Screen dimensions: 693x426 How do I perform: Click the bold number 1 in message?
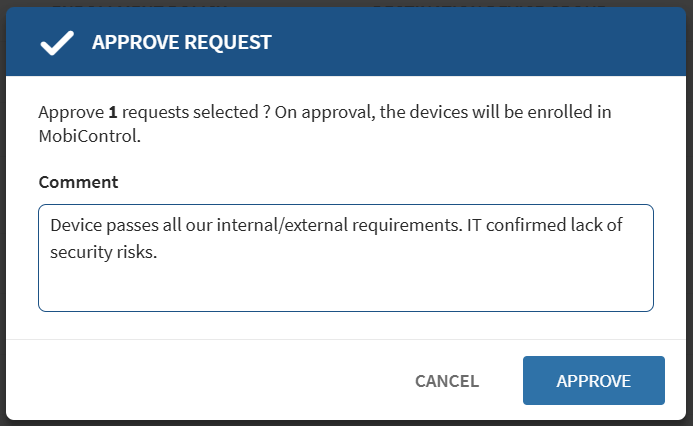[112, 113]
